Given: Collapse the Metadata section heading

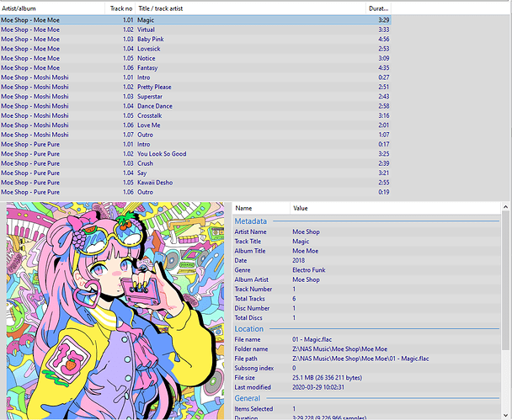Looking at the screenshot, I should 250,221.
